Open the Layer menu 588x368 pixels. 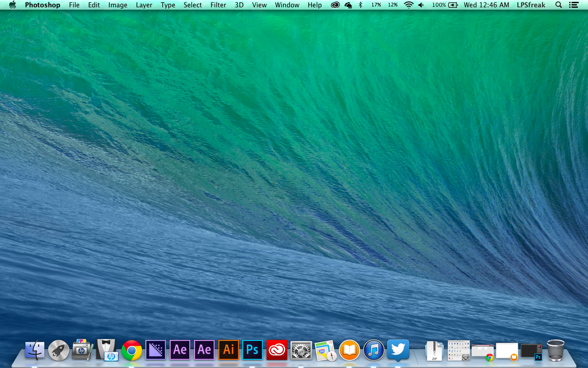144,5
